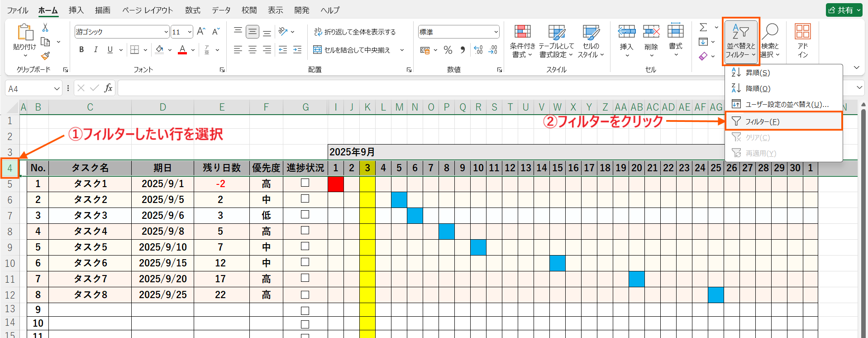Click the Italic formatting icon
Image resolution: width=868 pixels, height=338 pixels.
click(x=95, y=50)
